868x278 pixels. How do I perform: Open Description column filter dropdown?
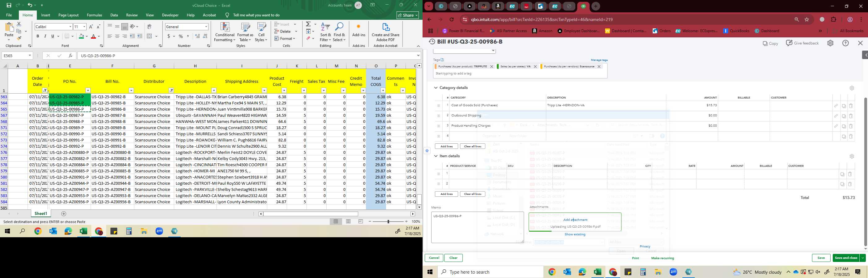(x=214, y=90)
